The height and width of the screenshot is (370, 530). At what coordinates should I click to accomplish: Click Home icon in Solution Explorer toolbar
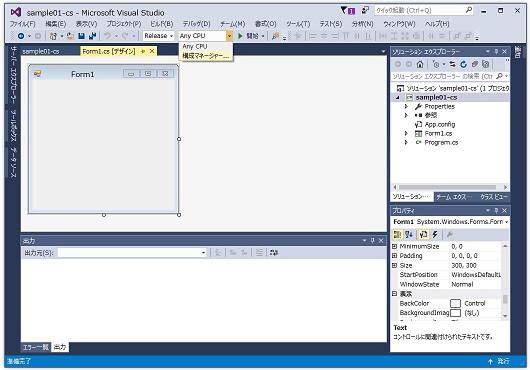(x=420, y=64)
